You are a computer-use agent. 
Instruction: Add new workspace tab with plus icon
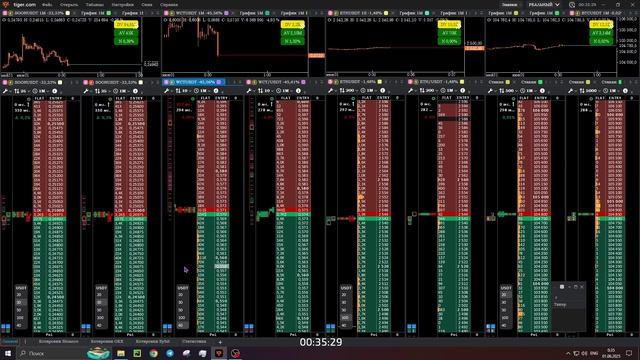(x=220, y=342)
